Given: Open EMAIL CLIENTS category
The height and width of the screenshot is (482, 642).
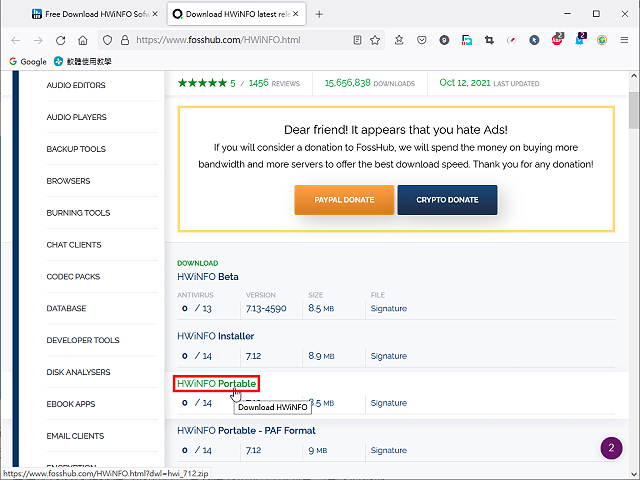Looking at the screenshot, I should (75, 436).
